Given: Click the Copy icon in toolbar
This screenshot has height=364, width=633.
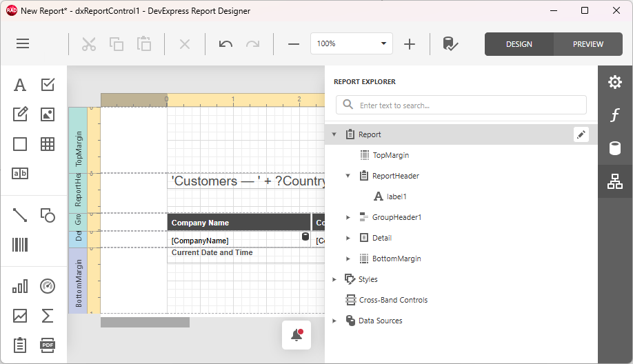Looking at the screenshot, I should [117, 44].
